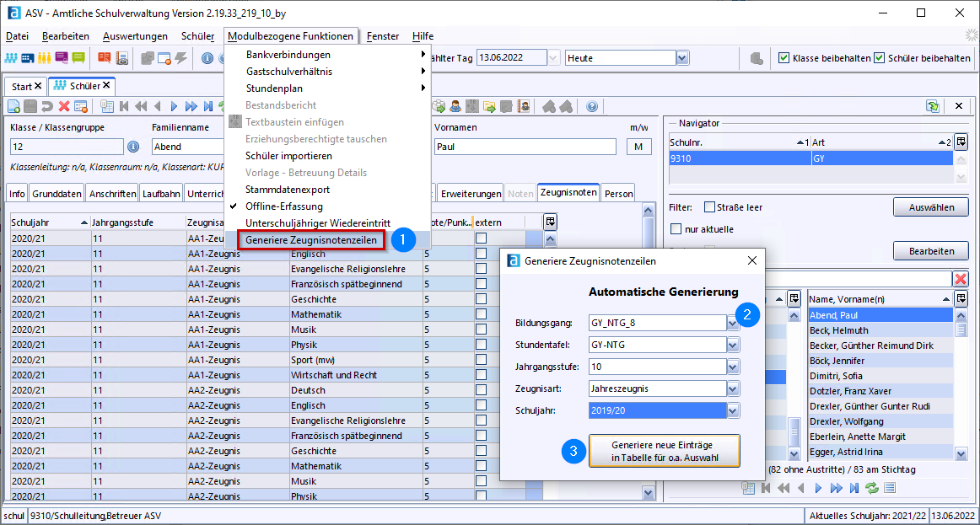Click the folder with green arrow icon
Screen dimensions: 980x525
point(489,107)
